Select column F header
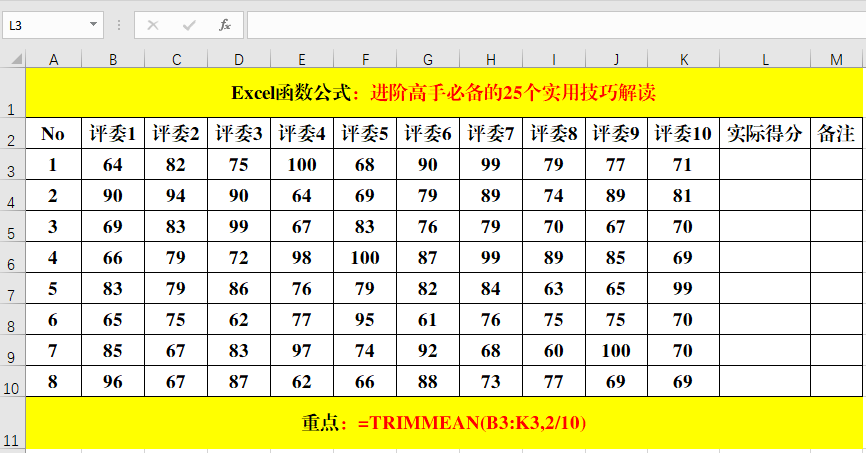This screenshot has height=453, width=866. click(x=365, y=59)
